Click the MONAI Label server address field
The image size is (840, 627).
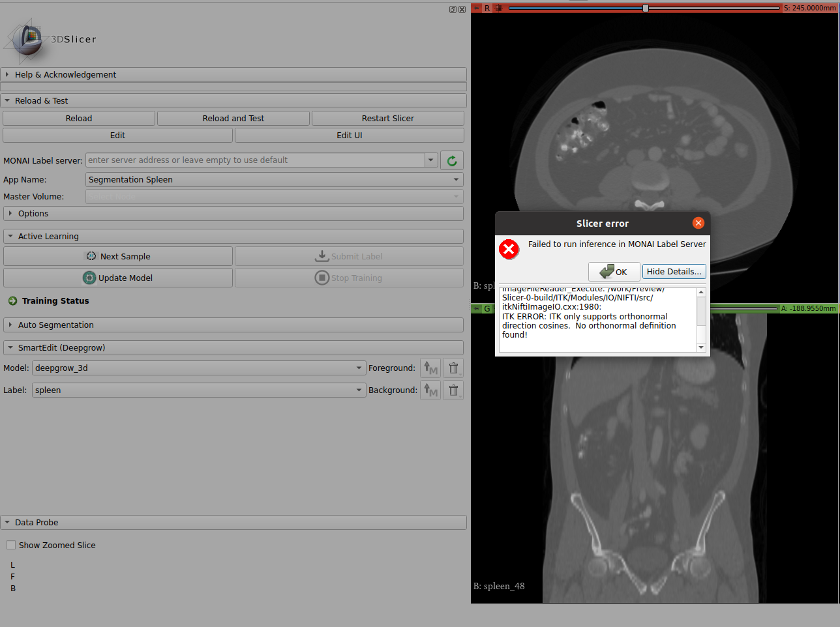point(254,160)
